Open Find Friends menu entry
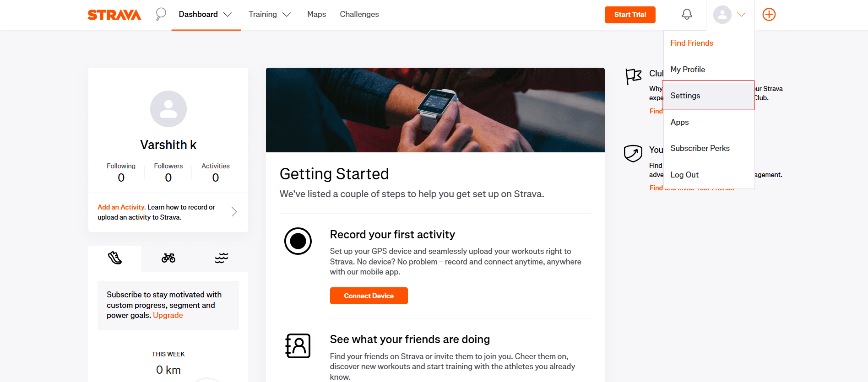The height and width of the screenshot is (382, 868). (692, 43)
